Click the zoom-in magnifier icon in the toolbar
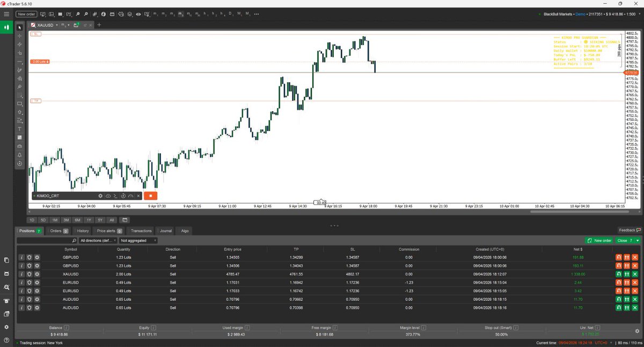 (78, 15)
